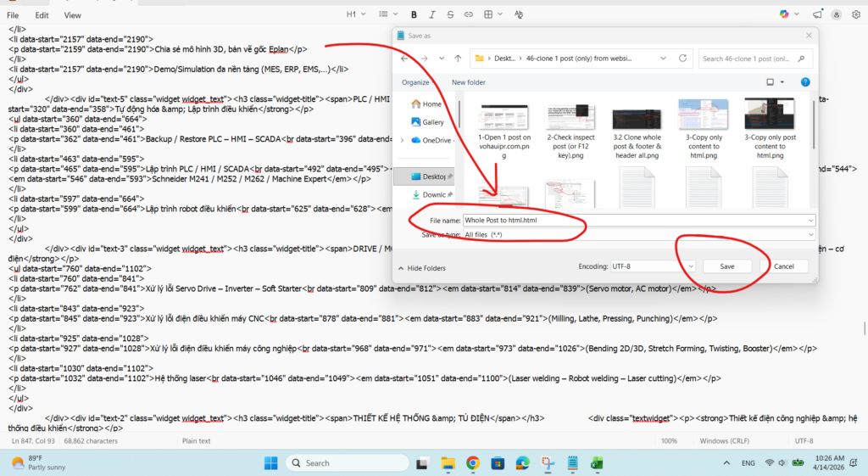
Task: Toggle bold formatting in Notepad toolbar
Action: (x=414, y=14)
